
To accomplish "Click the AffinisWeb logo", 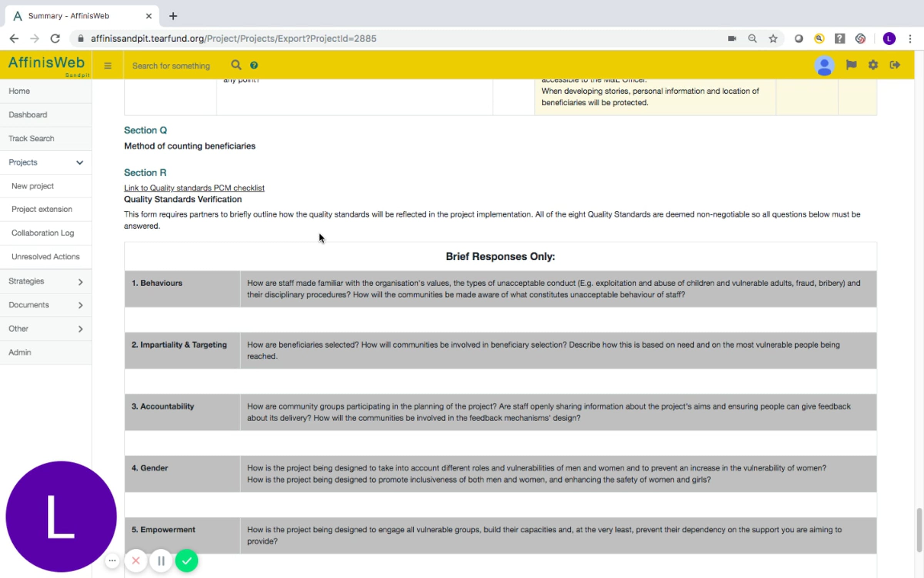I will tap(46, 62).
